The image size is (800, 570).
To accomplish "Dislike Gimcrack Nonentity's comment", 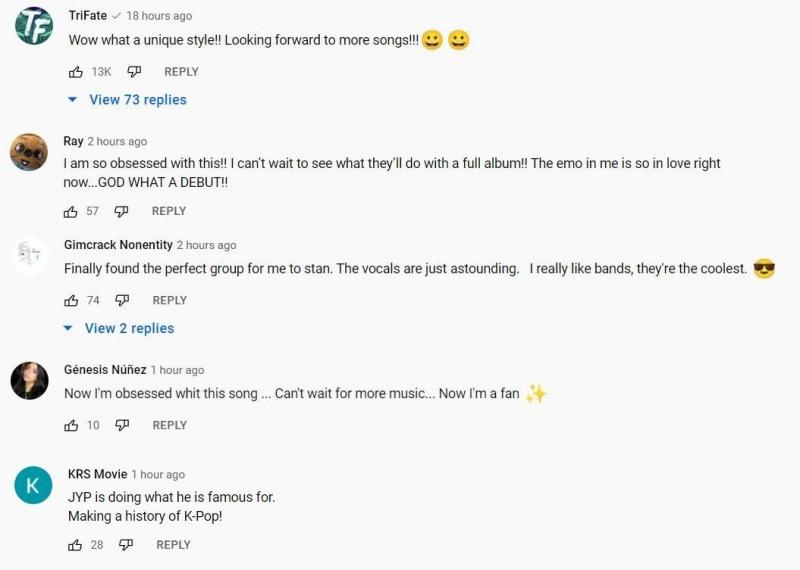I will pos(122,300).
